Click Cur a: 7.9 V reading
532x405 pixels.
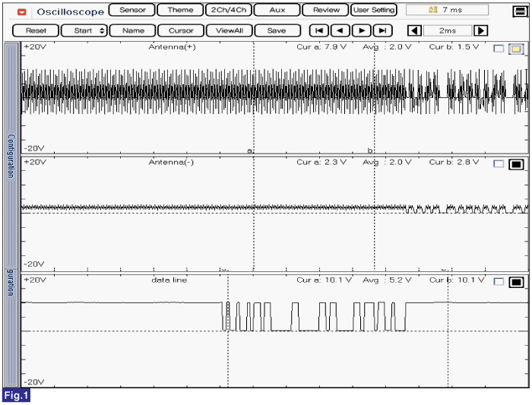(321, 47)
